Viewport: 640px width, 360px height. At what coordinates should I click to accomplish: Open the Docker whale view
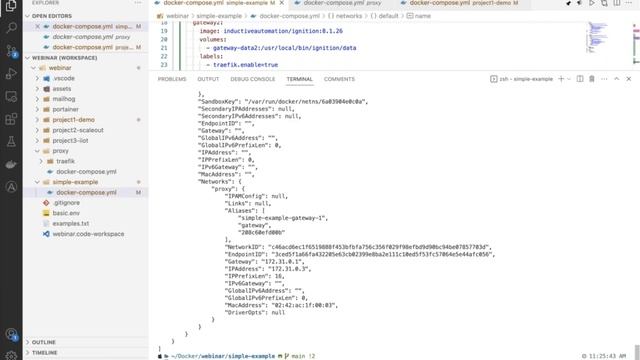click(11, 164)
